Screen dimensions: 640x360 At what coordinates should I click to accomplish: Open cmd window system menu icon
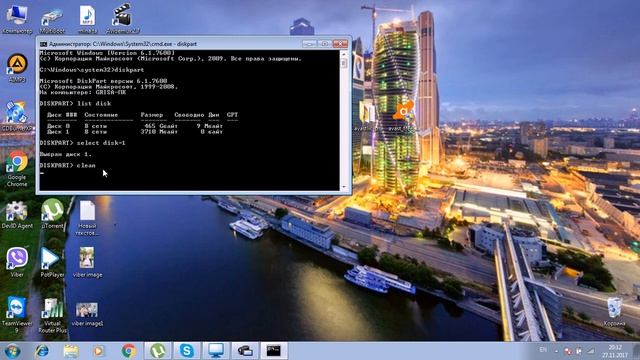(x=43, y=44)
